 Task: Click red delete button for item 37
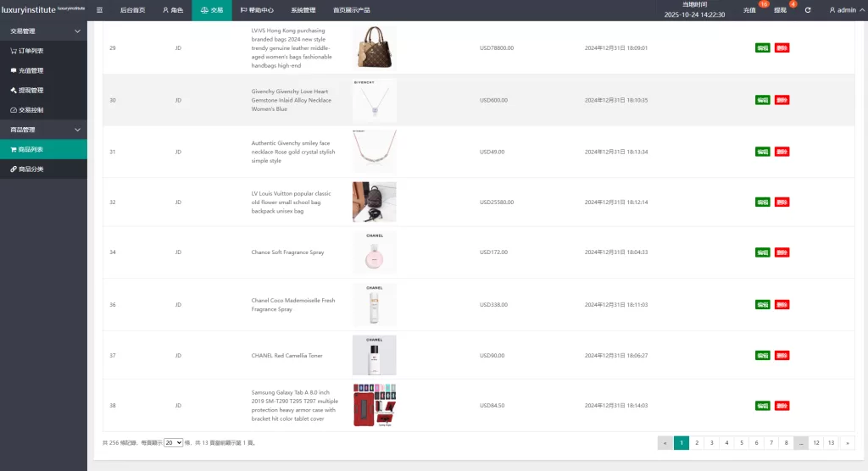coord(782,356)
